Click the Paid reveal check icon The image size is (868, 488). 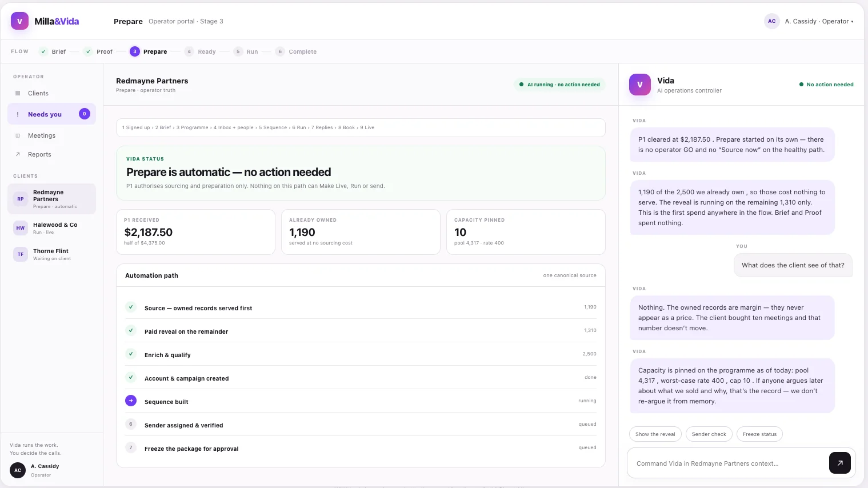(131, 330)
